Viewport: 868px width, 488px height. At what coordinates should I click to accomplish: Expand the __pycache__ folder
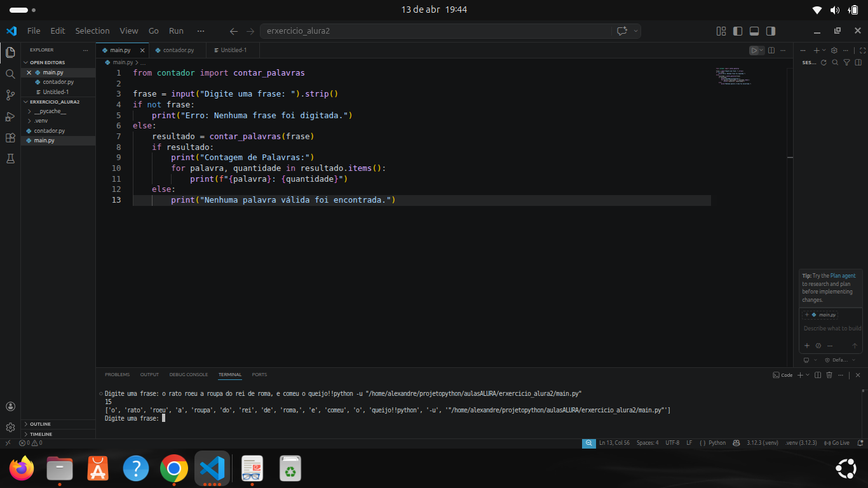click(x=50, y=111)
